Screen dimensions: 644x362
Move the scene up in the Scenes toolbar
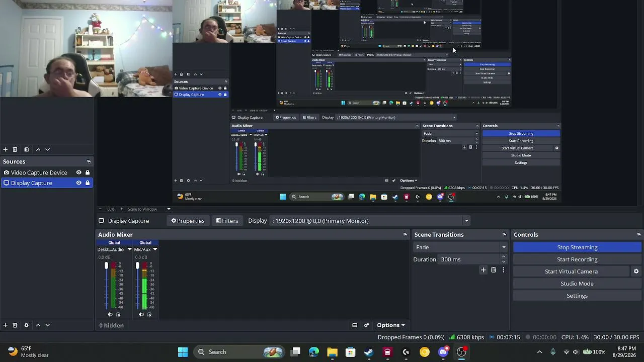pos(38,149)
